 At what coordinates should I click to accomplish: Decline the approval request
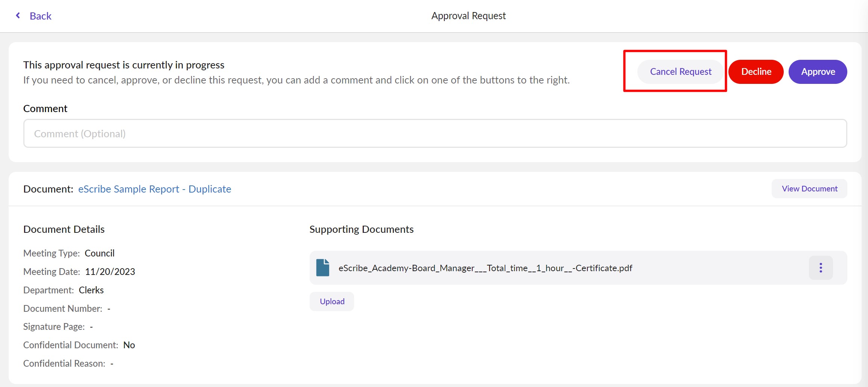click(756, 71)
